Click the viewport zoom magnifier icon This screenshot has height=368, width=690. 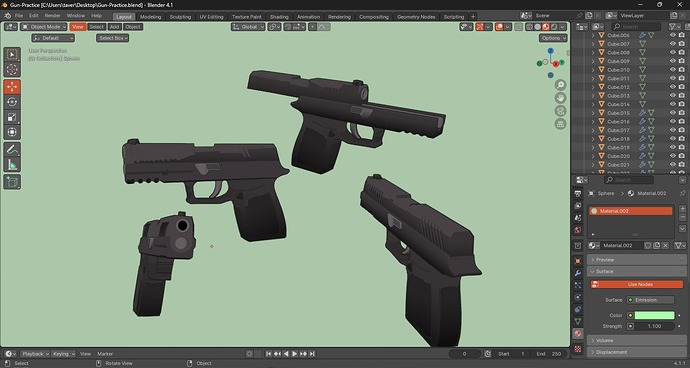561,85
